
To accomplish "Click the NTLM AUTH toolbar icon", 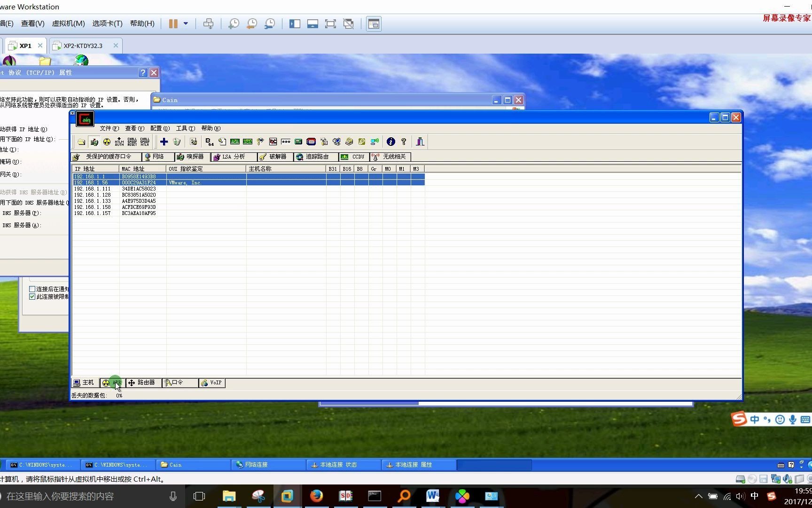I will click(119, 142).
